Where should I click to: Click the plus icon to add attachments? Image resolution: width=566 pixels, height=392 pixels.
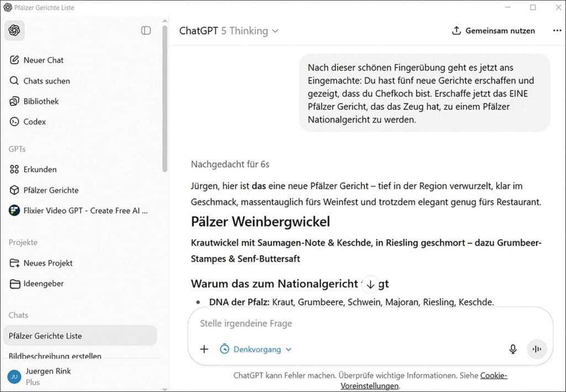[204, 349]
